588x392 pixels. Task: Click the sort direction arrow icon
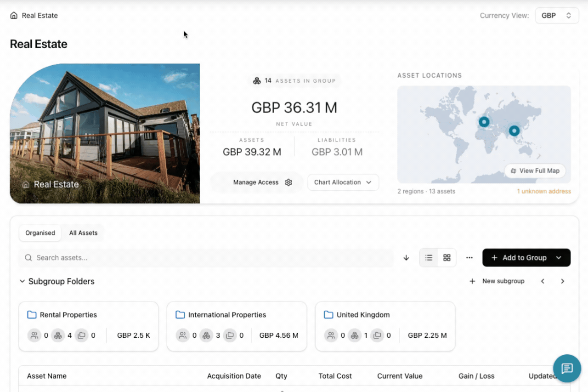point(406,258)
